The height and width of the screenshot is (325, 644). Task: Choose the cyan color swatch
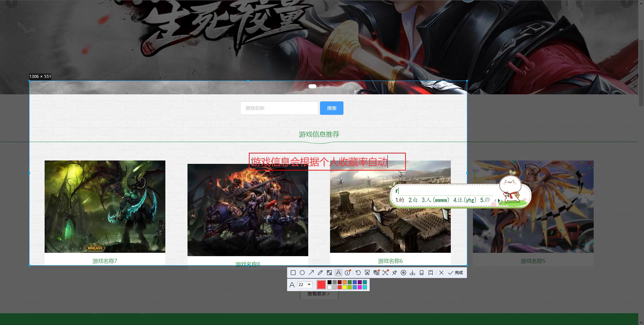tap(365, 287)
